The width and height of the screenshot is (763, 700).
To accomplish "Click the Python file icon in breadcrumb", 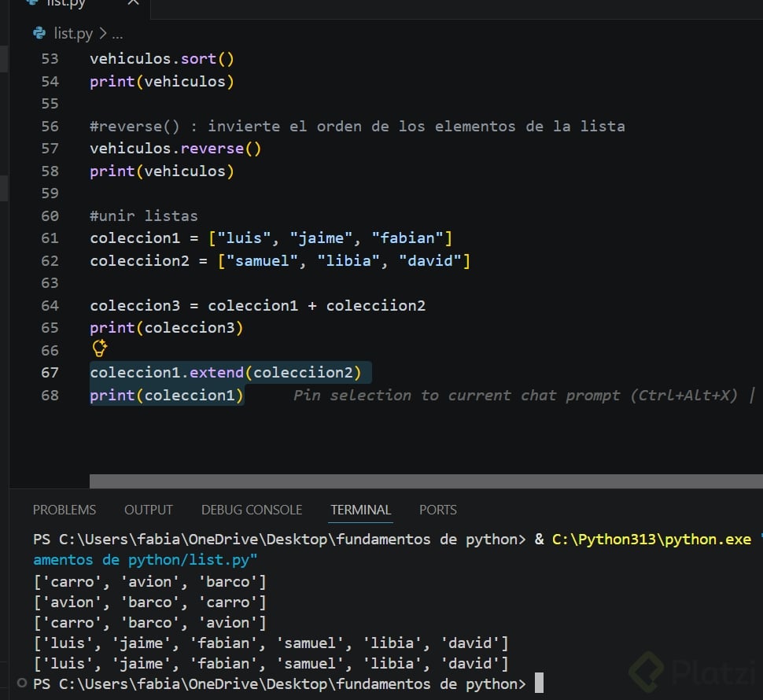I will pos(39,33).
